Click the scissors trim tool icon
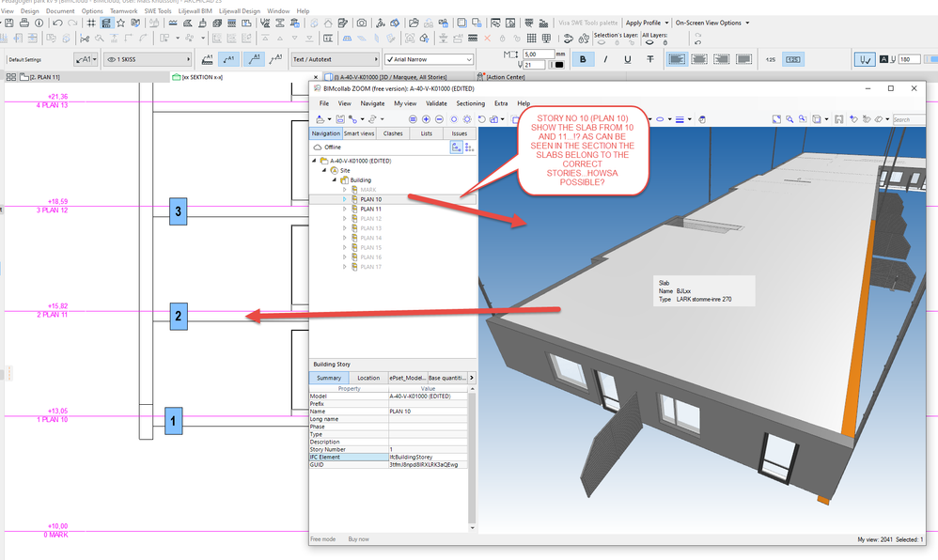 (x=85, y=39)
